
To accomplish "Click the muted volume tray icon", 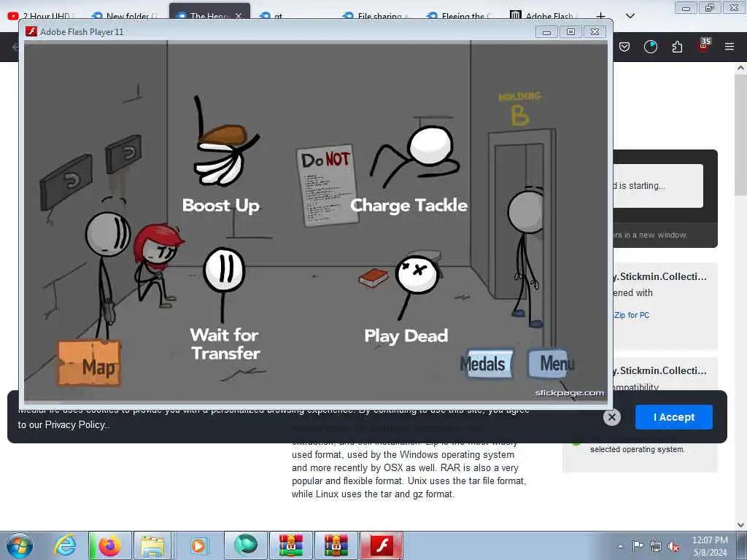I will pos(673,546).
